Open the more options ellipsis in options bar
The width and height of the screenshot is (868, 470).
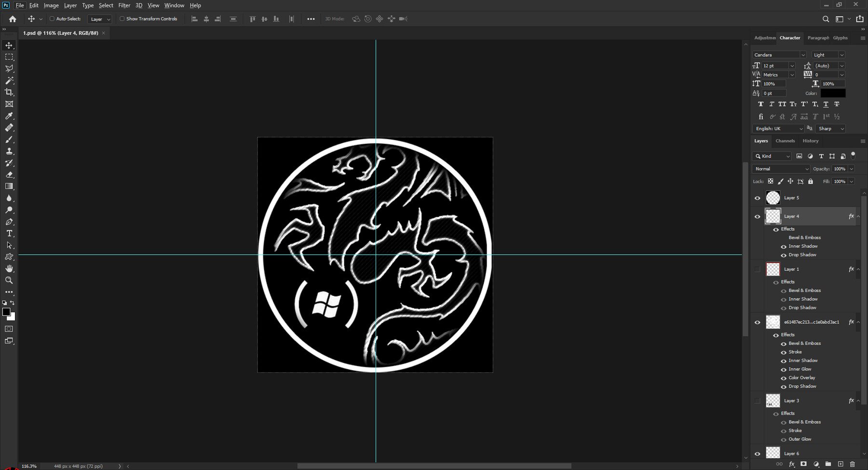[x=311, y=19]
